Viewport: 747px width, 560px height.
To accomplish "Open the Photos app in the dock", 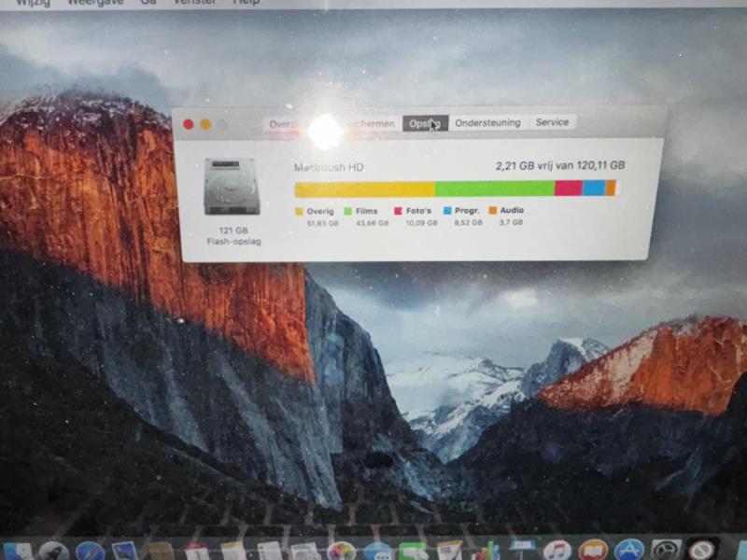I will click(x=342, y=552).
